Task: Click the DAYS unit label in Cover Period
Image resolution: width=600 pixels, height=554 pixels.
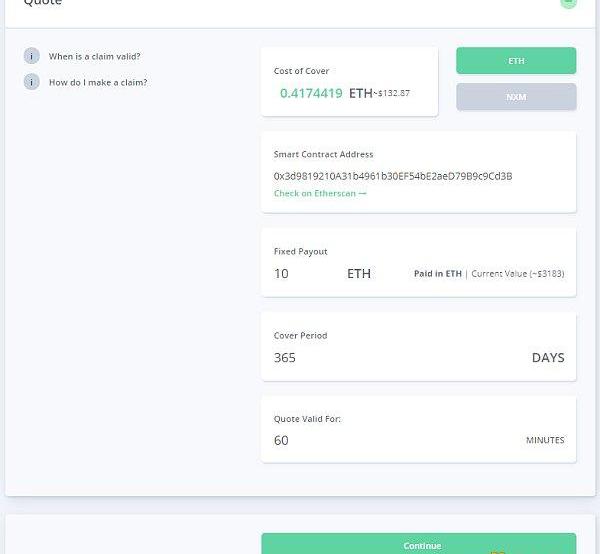Action: click(548, 357)
